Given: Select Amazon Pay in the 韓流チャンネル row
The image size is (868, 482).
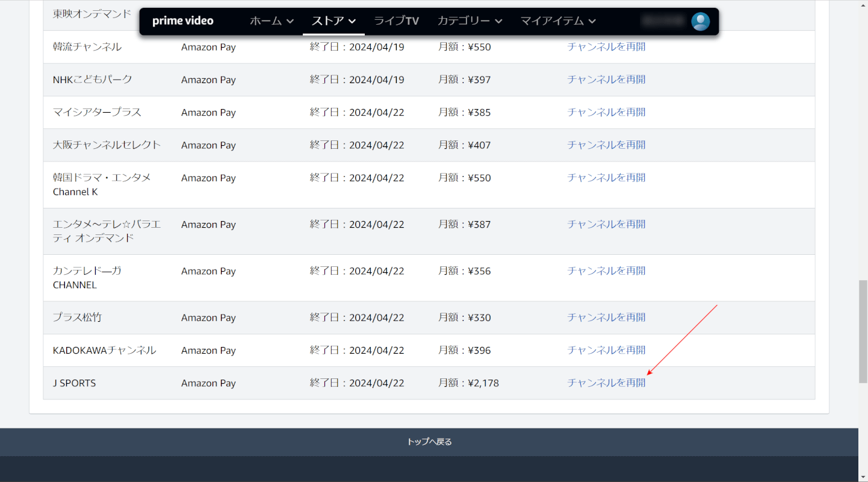Looking at the screenshot, I should 208,47.
